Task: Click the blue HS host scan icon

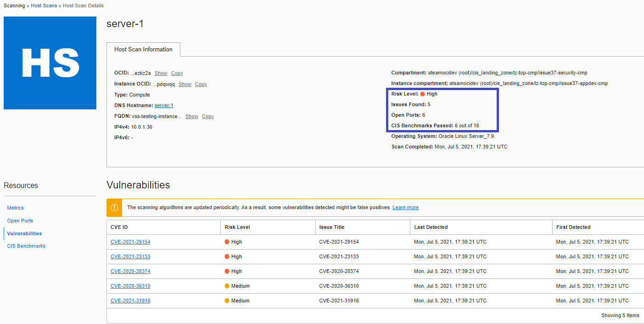Action: [50, 63]
